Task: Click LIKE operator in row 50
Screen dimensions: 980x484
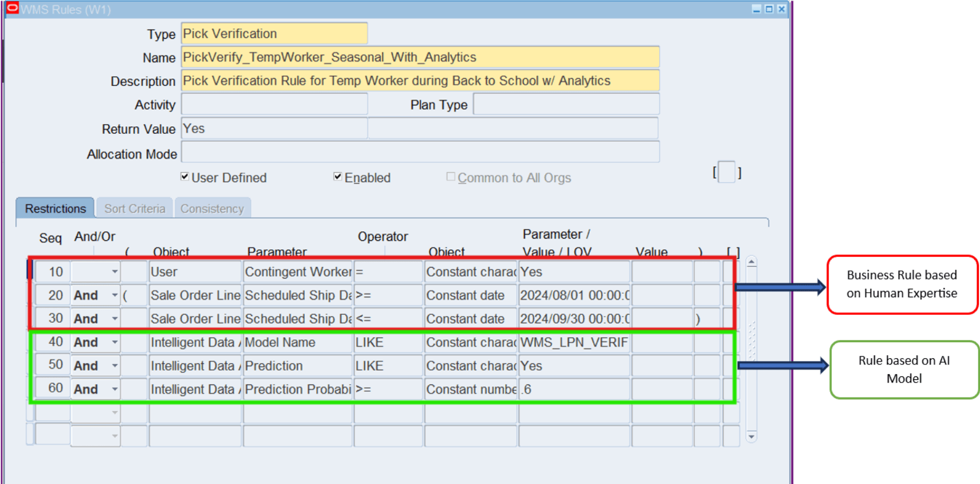Action: pyautogui.click(x=388, y=366)
